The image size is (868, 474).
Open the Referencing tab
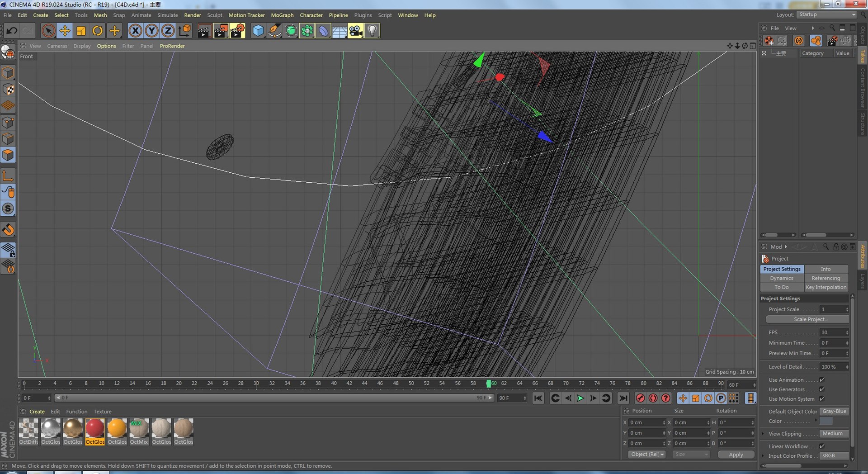click(826, 278)
